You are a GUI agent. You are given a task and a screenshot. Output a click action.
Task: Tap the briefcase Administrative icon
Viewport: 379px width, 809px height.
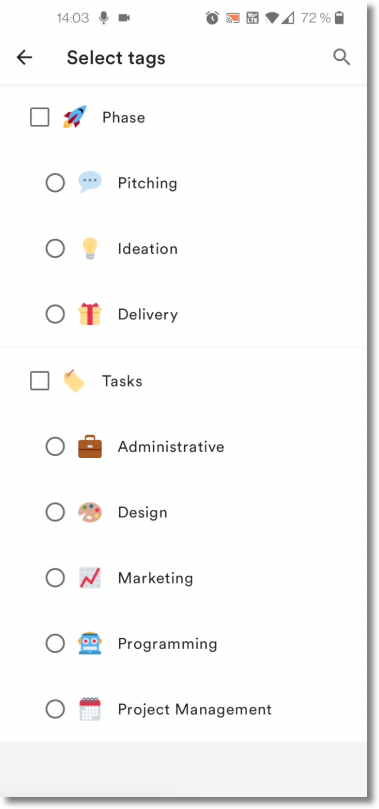(90, 447)
